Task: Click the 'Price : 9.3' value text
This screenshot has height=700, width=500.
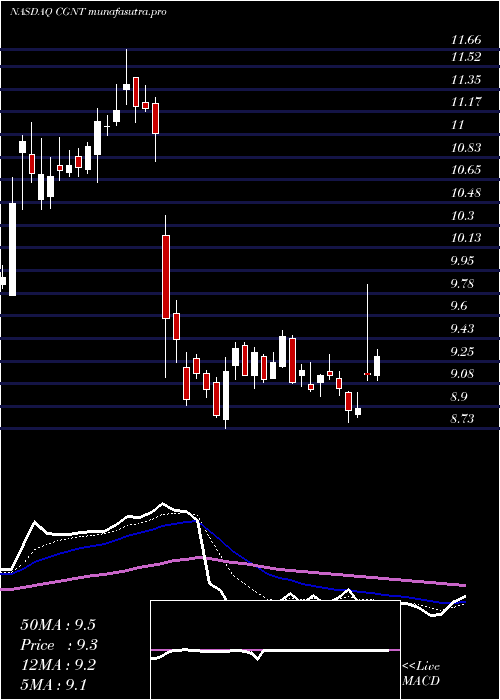Action: (59, 645)
